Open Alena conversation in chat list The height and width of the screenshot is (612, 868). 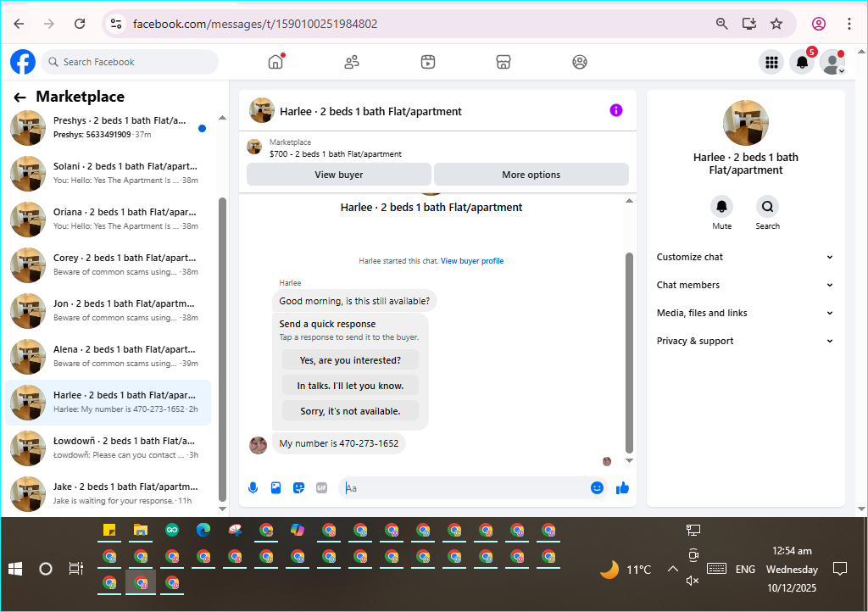[108, 357]
